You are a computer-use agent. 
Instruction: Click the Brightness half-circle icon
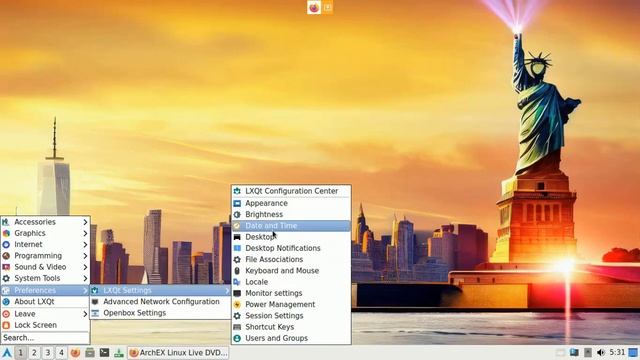coord(237,214)
